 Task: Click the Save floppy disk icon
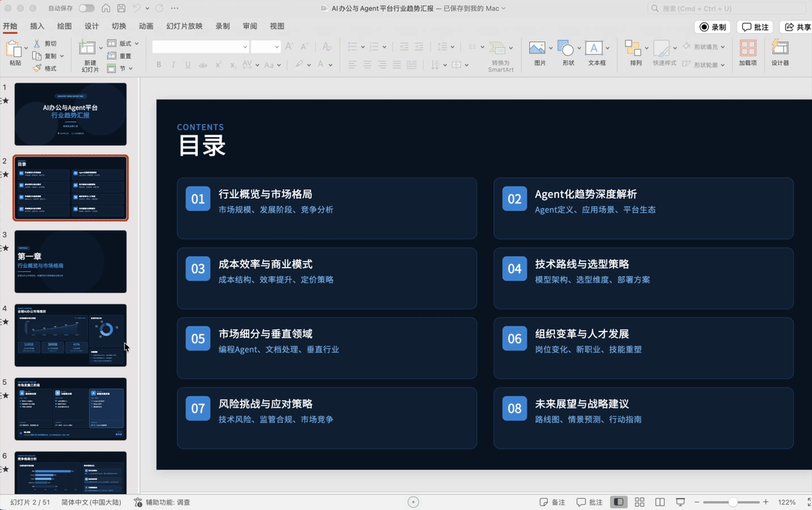tap(121, 8)
